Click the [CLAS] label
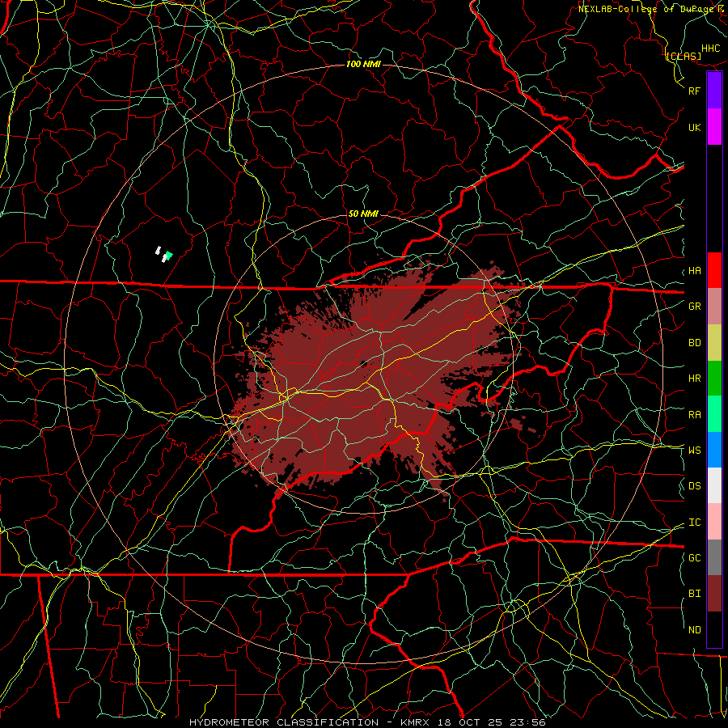 tap(684, 56)
